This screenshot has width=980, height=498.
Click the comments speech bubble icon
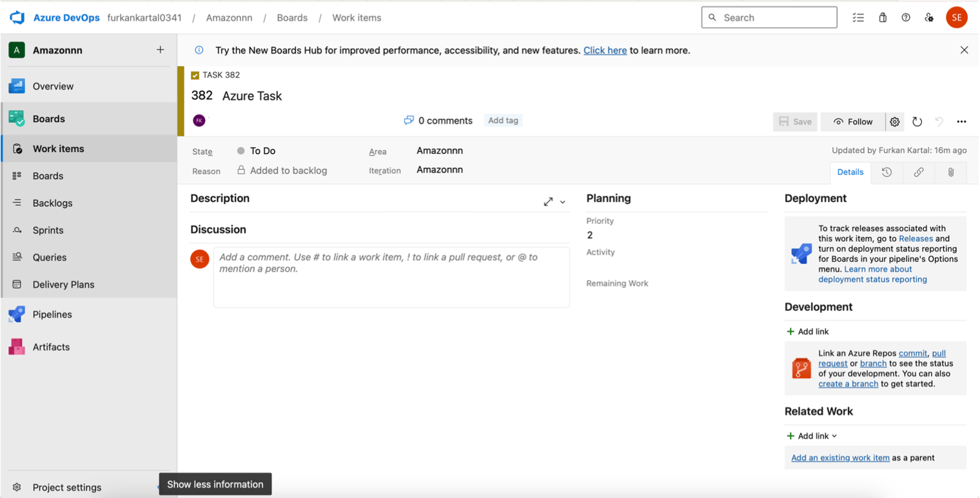point(409,120)
